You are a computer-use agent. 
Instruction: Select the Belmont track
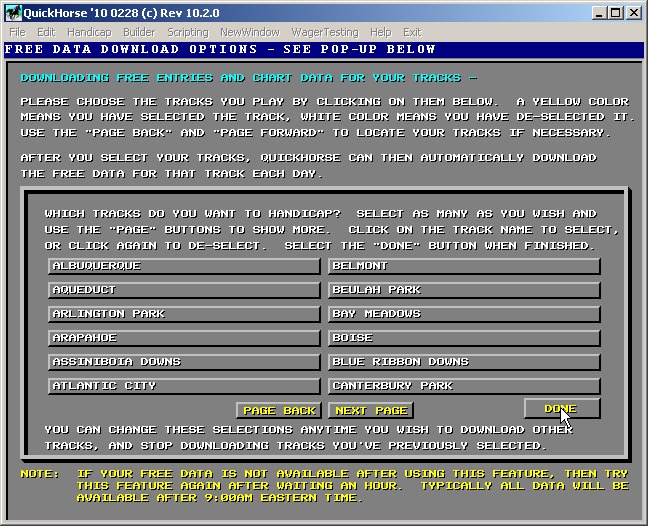click(464, 266)
